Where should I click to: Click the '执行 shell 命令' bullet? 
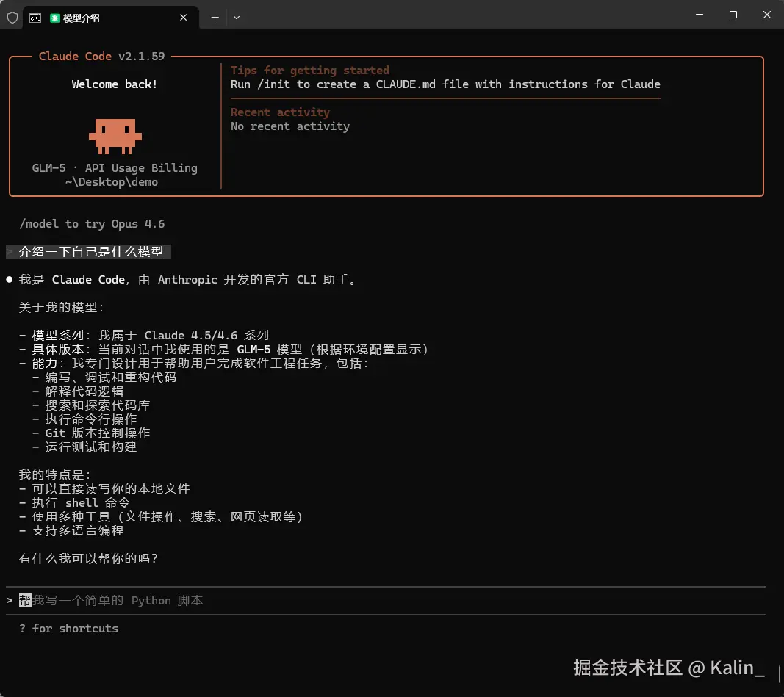(74, 502)
